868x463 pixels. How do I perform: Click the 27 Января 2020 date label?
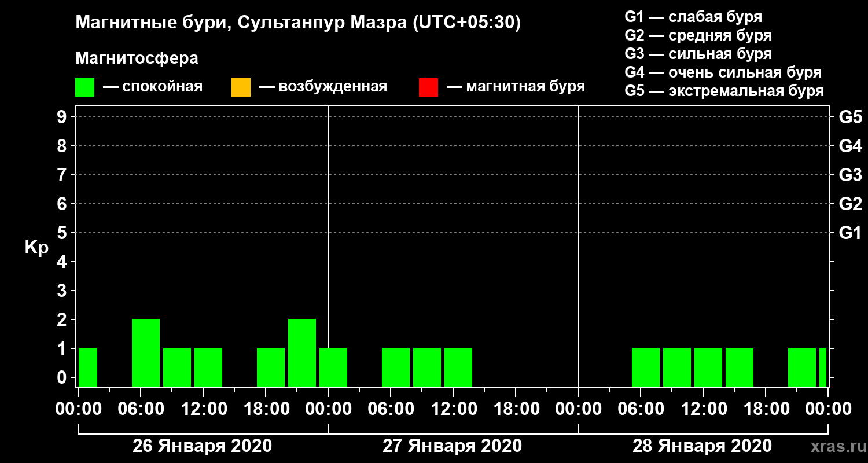click(x=453, y=446)
